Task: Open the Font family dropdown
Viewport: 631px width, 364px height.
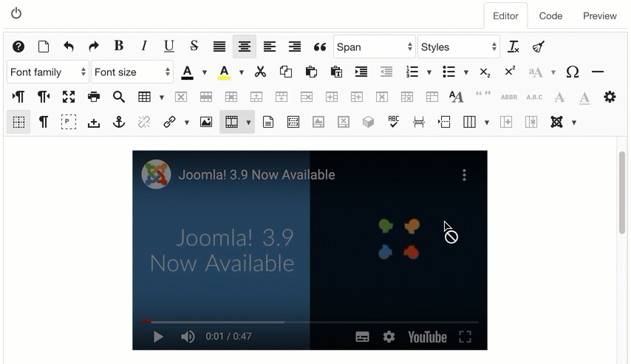Action: [48, 72]
